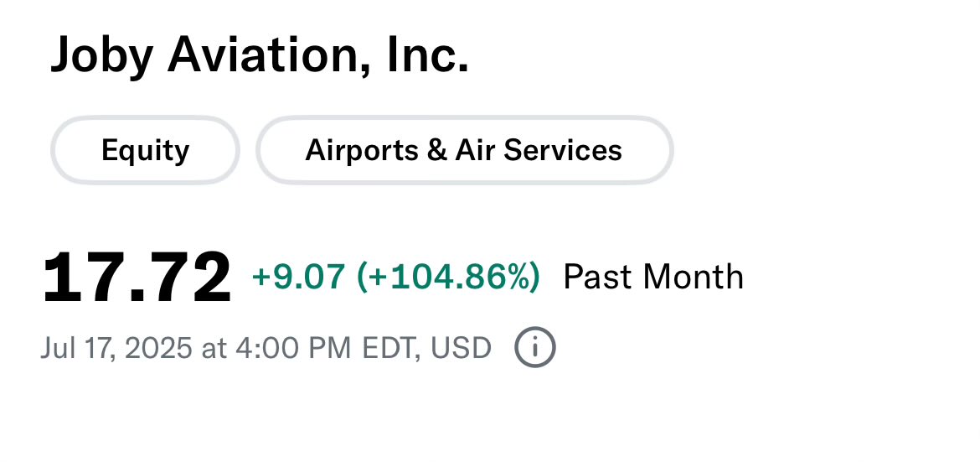Viewport: 980px width, 462px height.
Task: Click the USD currency label
Action: tap(460, 348)
